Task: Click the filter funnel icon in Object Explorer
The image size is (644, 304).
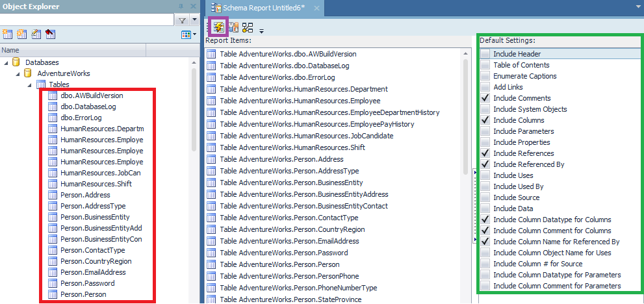Action: click(183, 20)
